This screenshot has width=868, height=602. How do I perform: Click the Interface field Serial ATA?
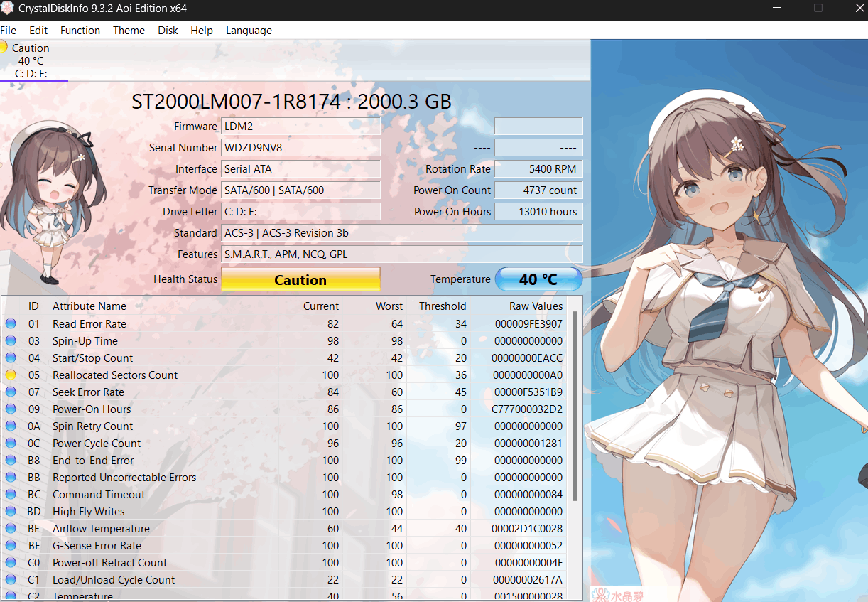[300, 169]
